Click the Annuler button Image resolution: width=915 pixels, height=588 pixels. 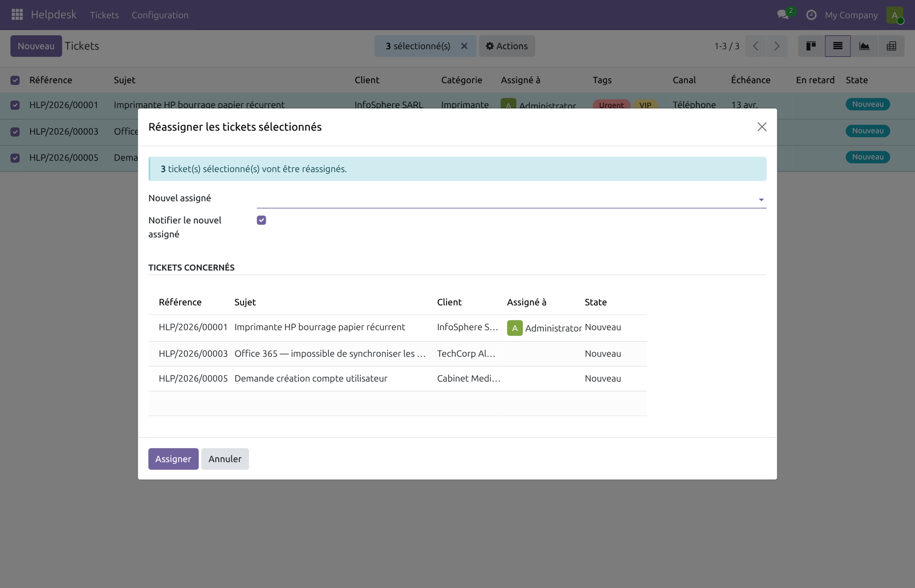(224, 459)
